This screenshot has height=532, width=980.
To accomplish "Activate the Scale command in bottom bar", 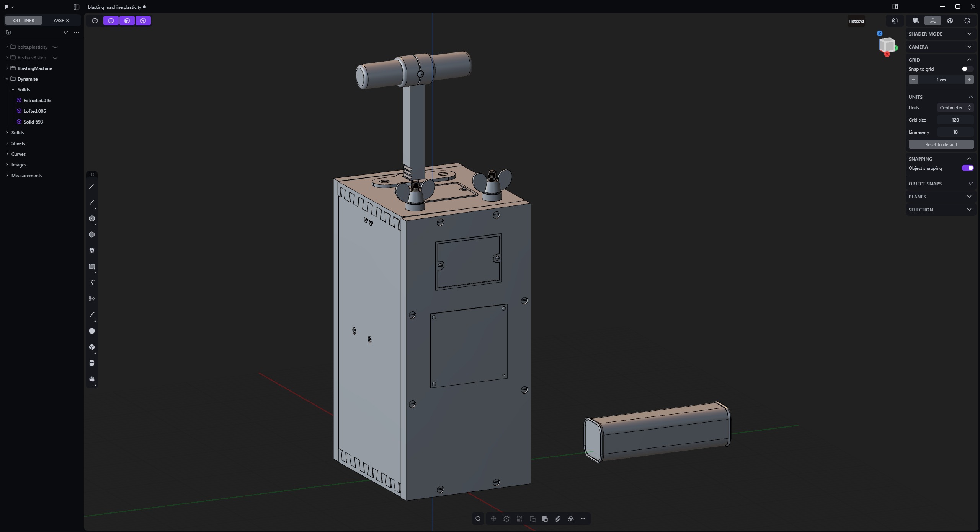I will 519,519.
